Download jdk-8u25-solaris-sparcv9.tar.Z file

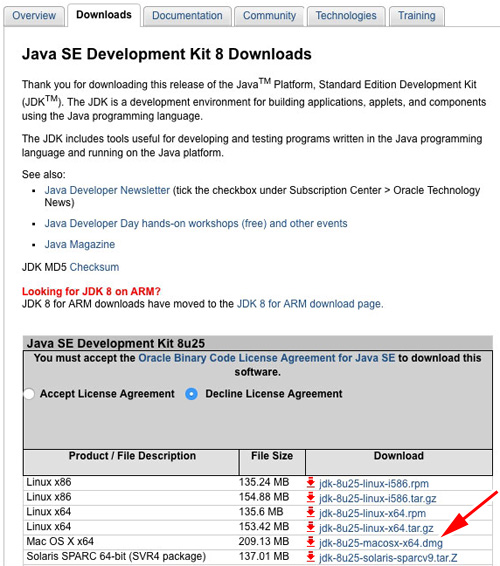tap(388, 558)
